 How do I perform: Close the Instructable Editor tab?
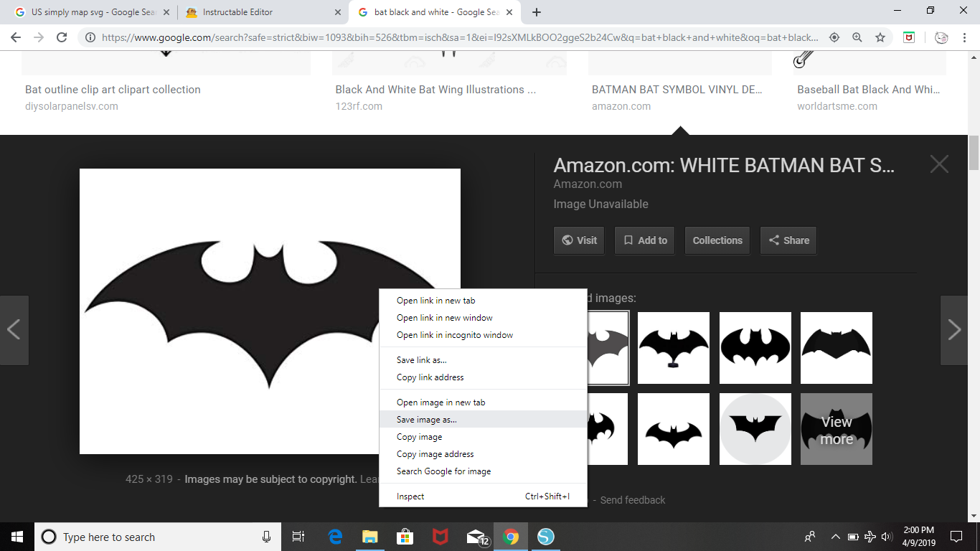(336, 12)
